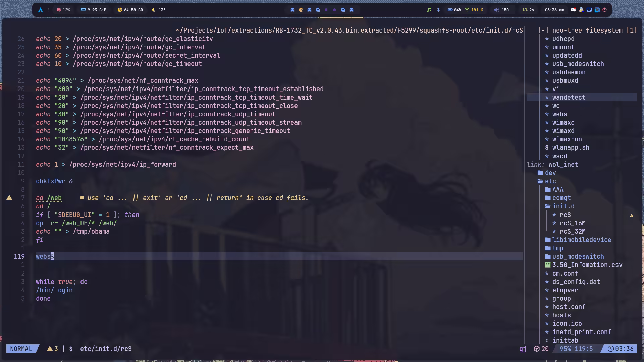Click the Arch Linux launcher icon
644x362 pixels.
click(x=41, y=10)
